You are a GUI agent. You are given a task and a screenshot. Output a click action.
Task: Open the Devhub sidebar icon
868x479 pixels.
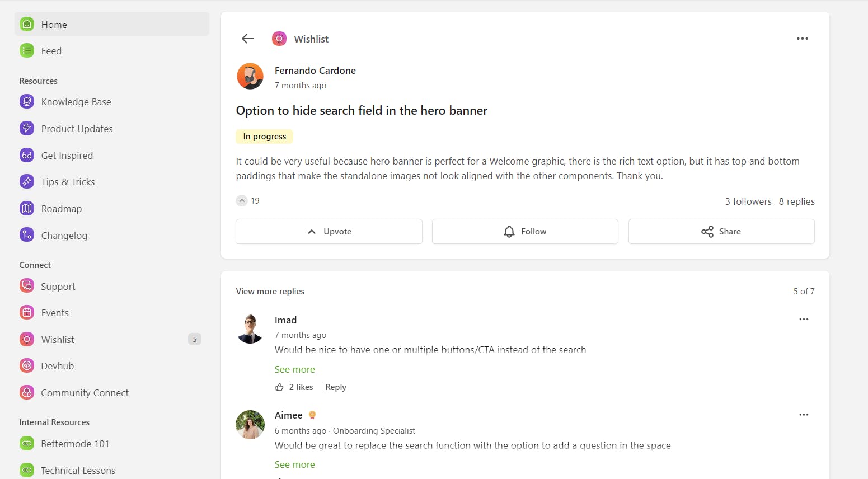click(x=27, y=365)
